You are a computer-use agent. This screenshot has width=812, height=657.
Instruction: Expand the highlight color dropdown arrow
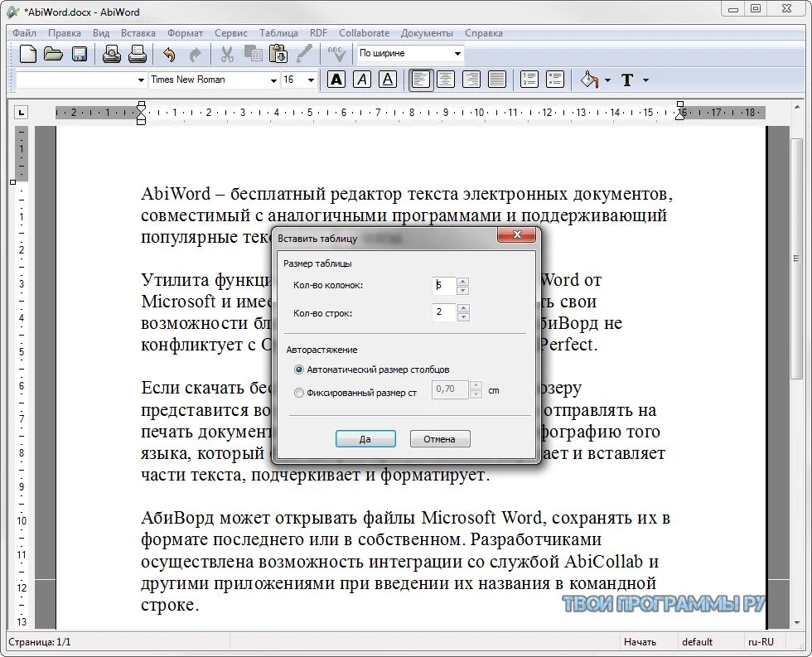607,80
